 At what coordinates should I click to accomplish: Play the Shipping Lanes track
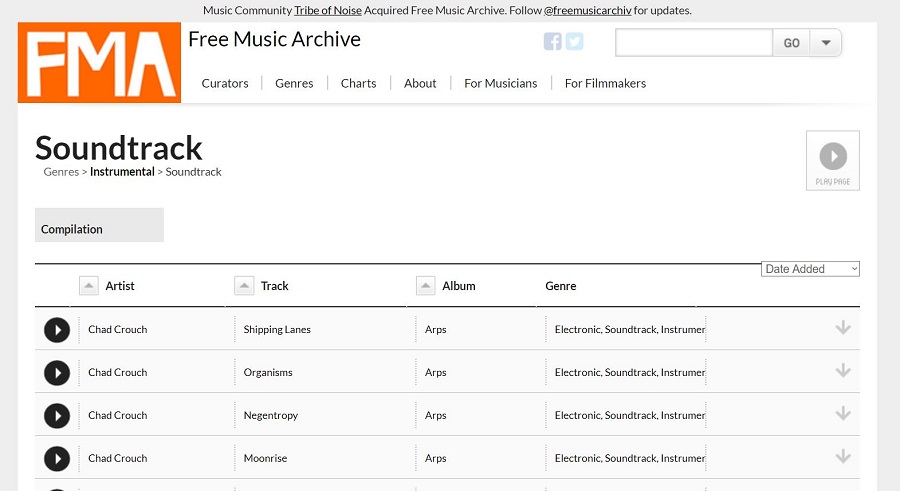pyautogui.click(x=57, y=330)
